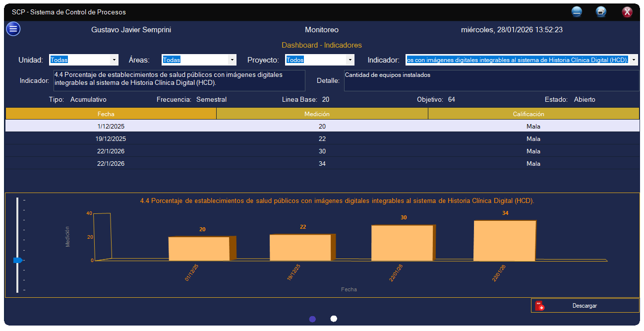Open the Proyecto dropdown list
Viewport: 644px width, 331px height.
pyautogui.click(x=350, y=60)
